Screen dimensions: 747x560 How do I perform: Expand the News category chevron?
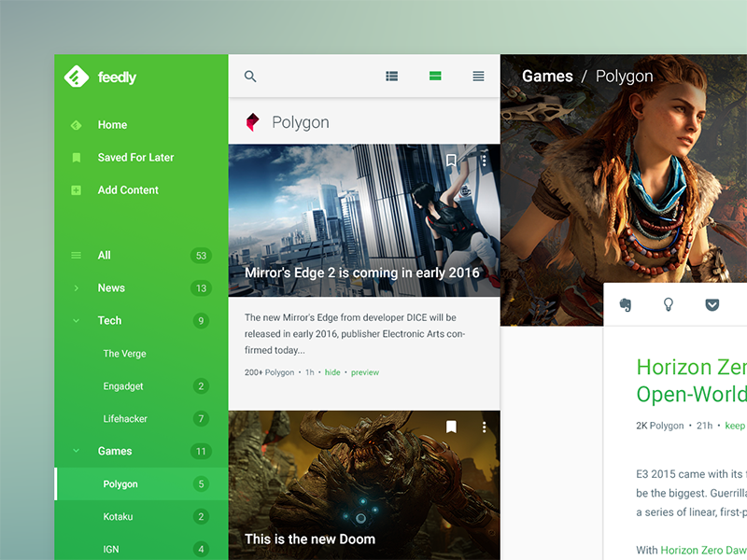point(77,288)
